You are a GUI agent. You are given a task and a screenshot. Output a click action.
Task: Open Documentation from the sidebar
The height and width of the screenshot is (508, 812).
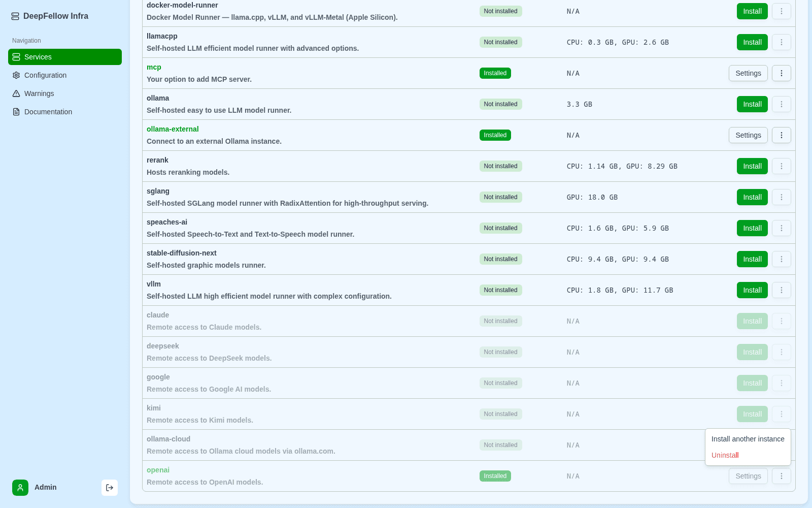pos(65,112)
